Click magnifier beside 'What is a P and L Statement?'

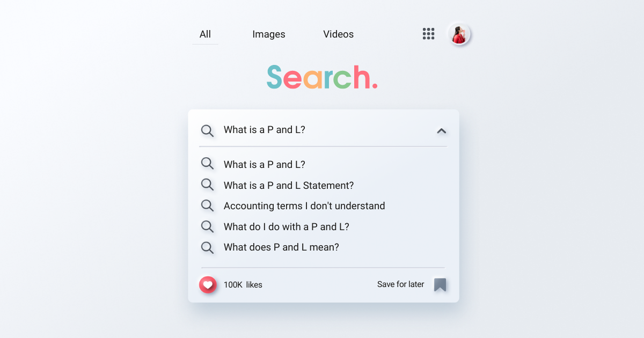point(207,185)
